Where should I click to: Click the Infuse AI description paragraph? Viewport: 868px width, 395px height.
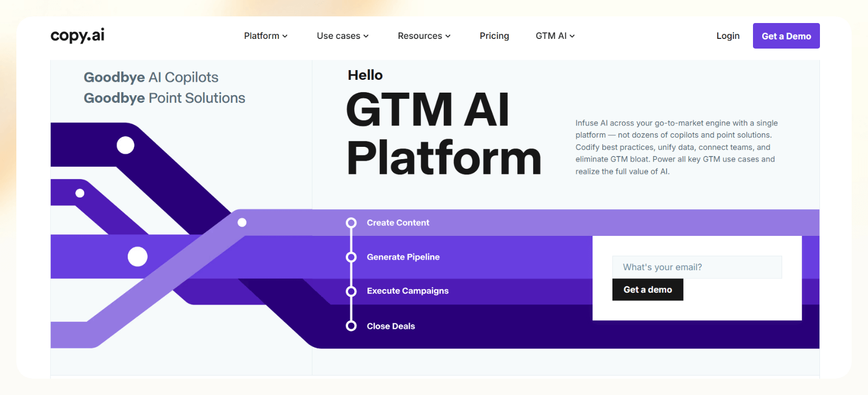pyautogui.click(x=676, y=147)
